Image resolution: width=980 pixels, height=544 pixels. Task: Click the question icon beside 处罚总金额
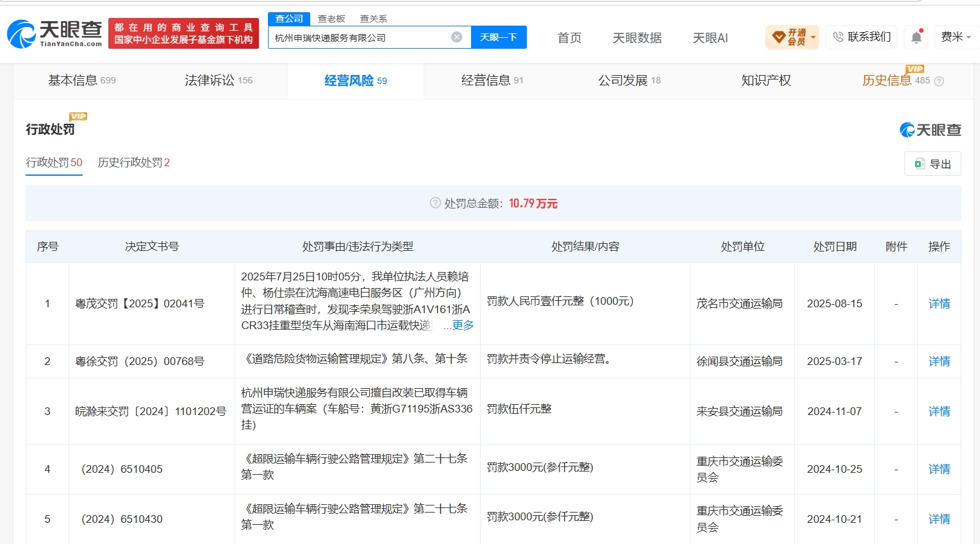point(435,203)
